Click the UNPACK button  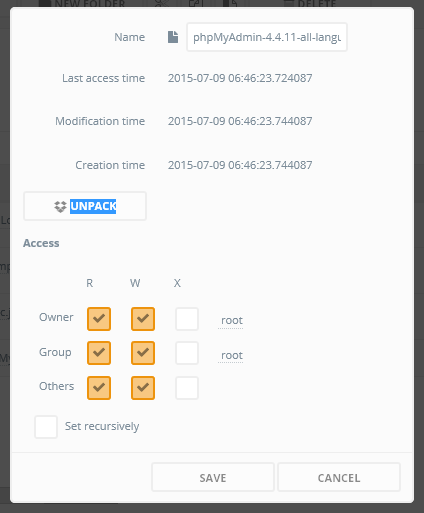(85, 206)
